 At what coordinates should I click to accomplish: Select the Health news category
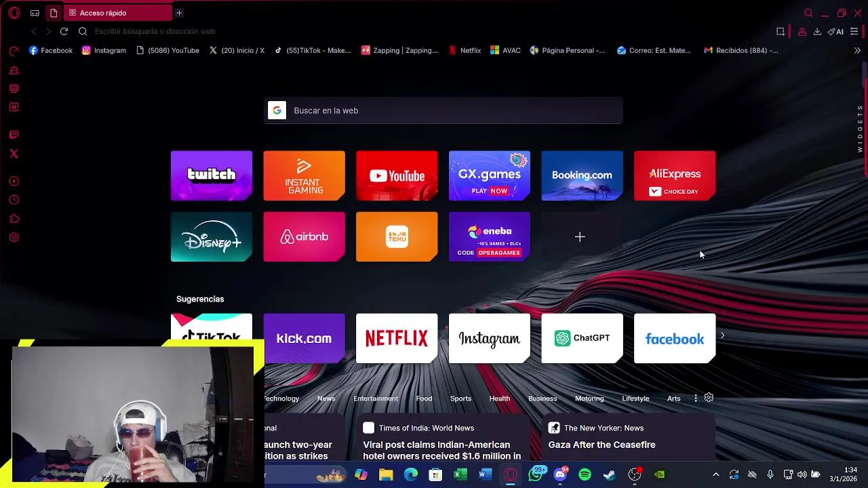click(499, 399)
